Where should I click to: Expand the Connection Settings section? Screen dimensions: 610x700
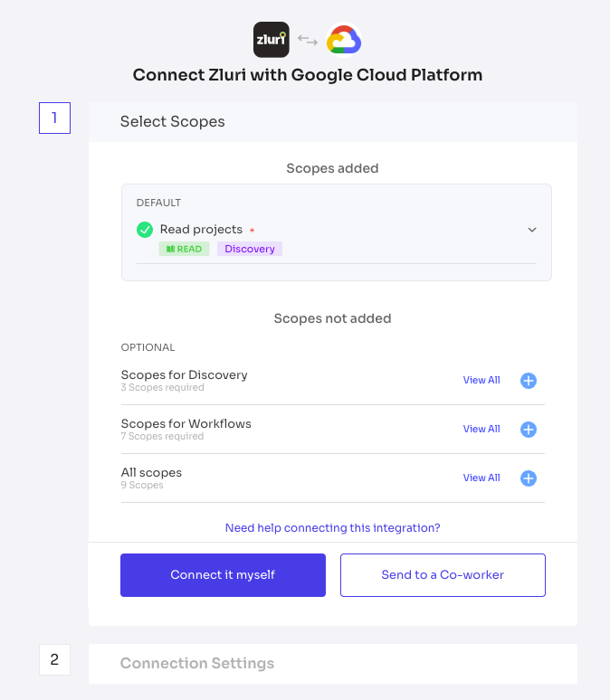333,664
